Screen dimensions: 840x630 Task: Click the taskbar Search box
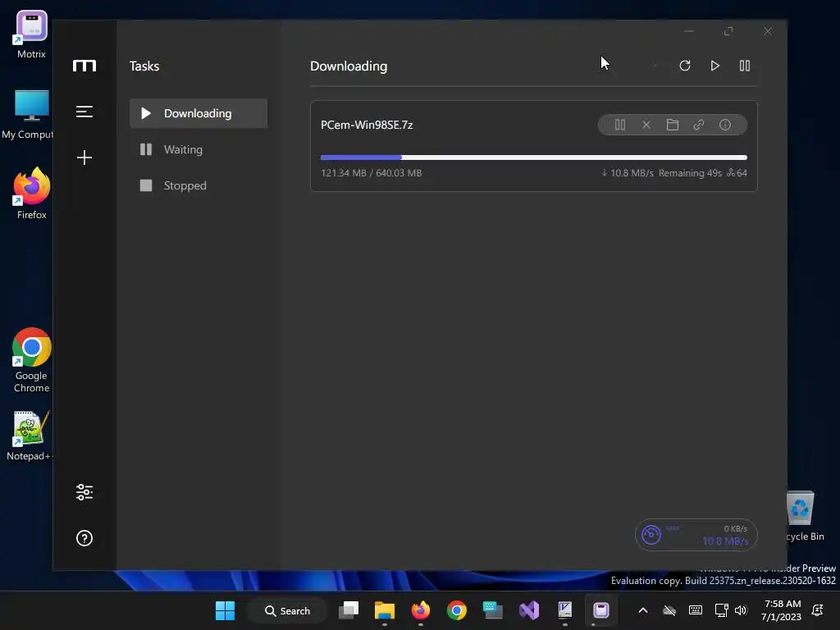[x=287, y=610]
